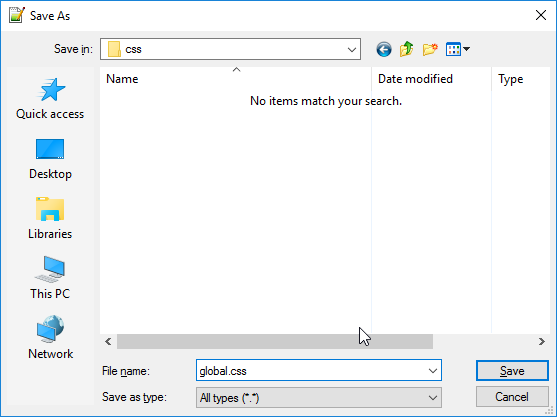Expand the Save in folder dropdown
Image resolution: width=557 pixels, height=417 pixels.
click(x=352, y=49)
